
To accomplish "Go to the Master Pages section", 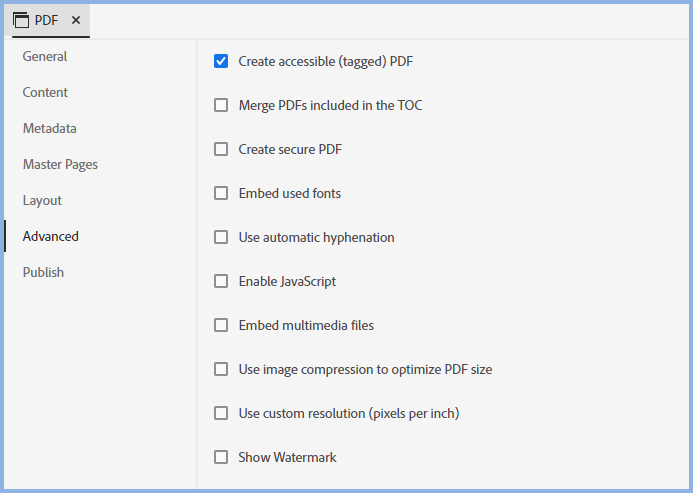I will coord(60,165).
